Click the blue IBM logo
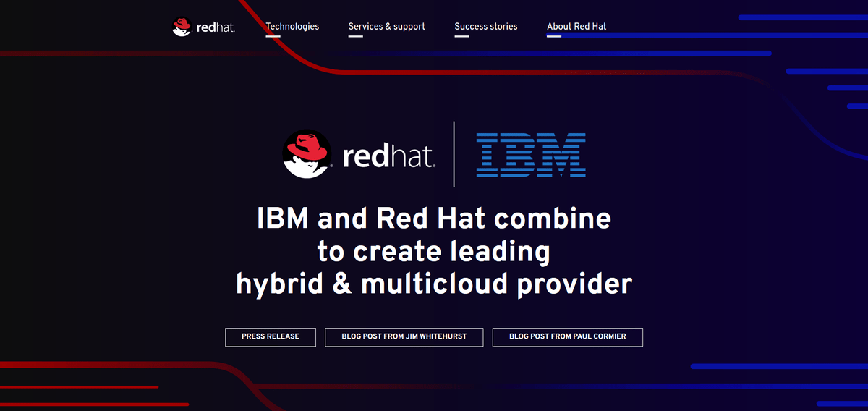868x411 pixels. click(531, 155)
